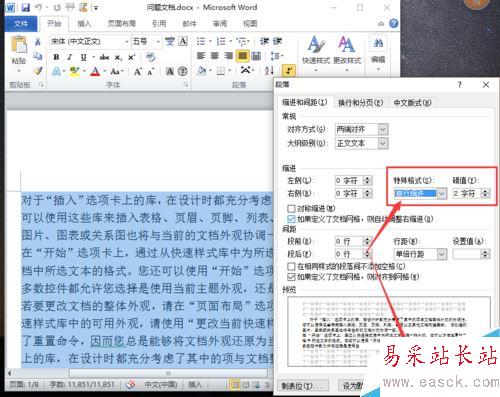500x397 pixels.
Task: Center align text
Action: (215, 56)
